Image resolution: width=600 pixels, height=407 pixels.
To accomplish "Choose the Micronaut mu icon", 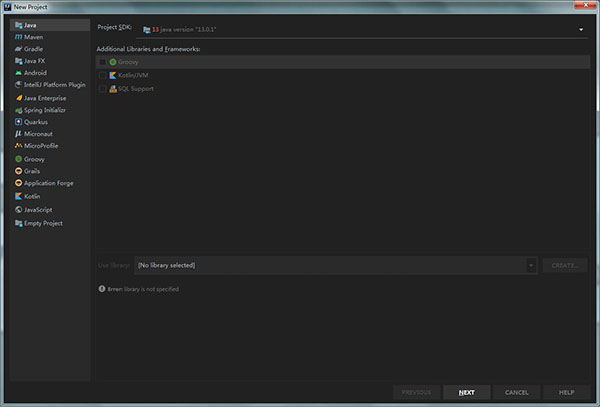I will coord(18,134).
